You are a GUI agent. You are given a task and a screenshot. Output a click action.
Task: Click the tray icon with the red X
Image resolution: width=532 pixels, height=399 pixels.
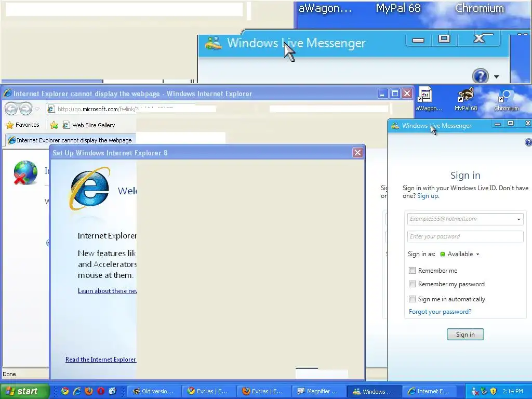[475, 392]
